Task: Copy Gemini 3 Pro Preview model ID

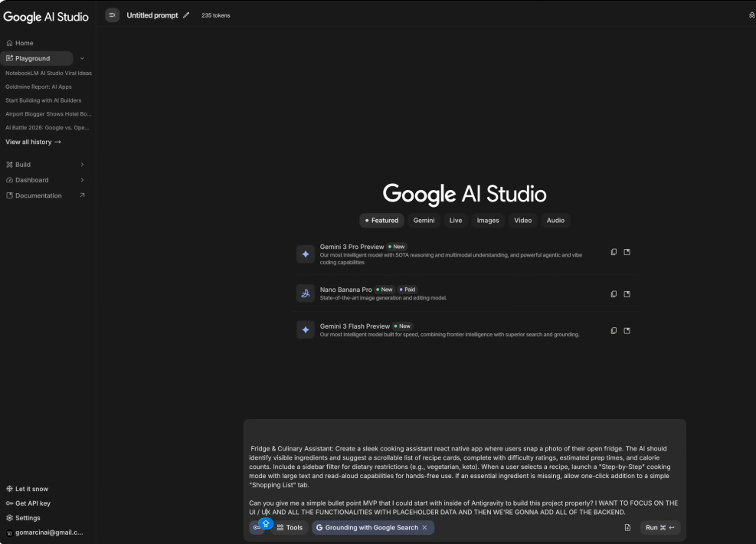Action: (614, 252)
